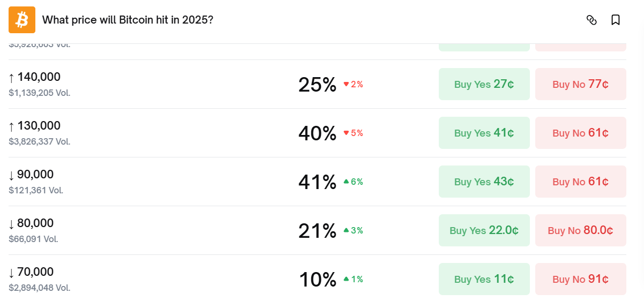This screenshot has height=301, width=644.
Task: Open the ↓ 80,000 outcome row
Action: point(35,223)
